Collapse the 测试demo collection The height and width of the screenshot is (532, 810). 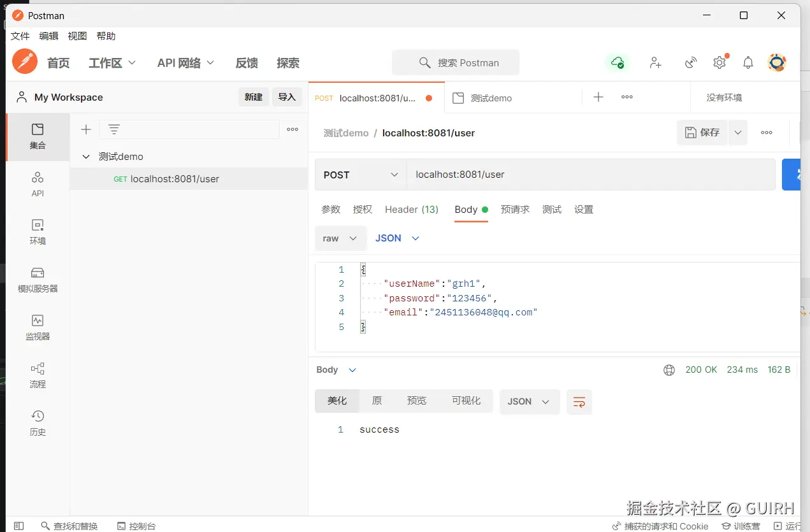[86, 156]
